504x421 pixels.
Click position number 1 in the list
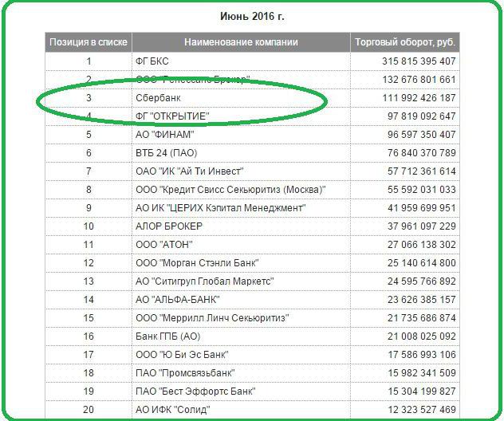pos(89,61)
